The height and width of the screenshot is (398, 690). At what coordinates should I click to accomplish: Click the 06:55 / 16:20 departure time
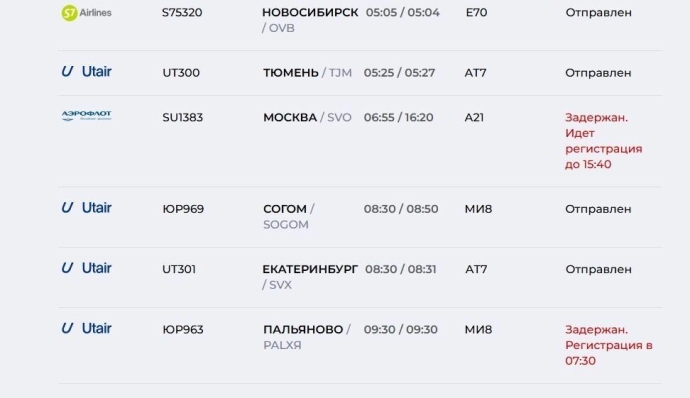(x=398, y=118)
